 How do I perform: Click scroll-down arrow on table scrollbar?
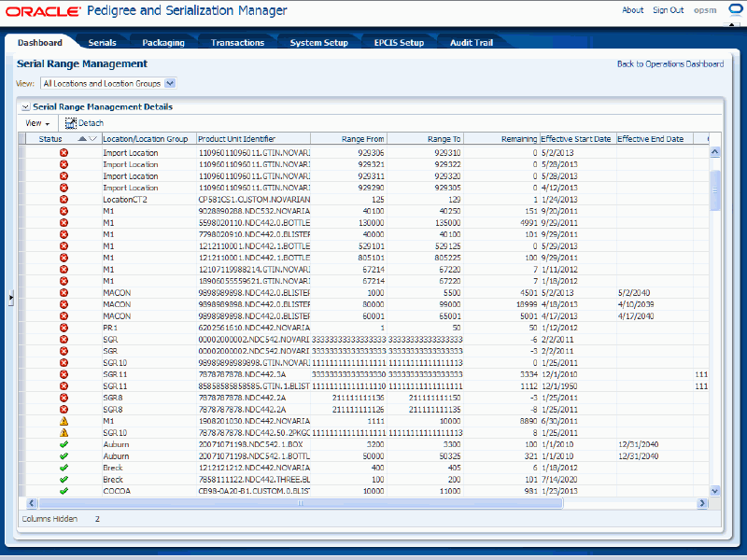[x=714, y=491]
